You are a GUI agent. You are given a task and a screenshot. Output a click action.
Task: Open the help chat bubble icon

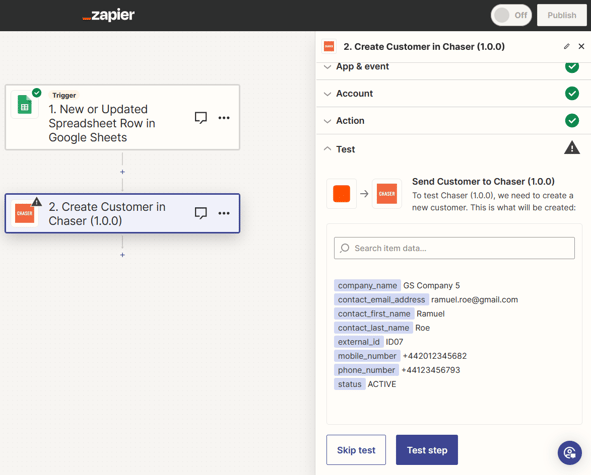coord(570,452)
